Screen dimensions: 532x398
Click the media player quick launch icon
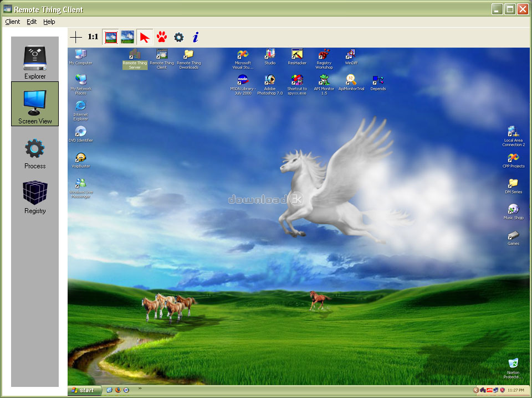click(x=126, y=390)
